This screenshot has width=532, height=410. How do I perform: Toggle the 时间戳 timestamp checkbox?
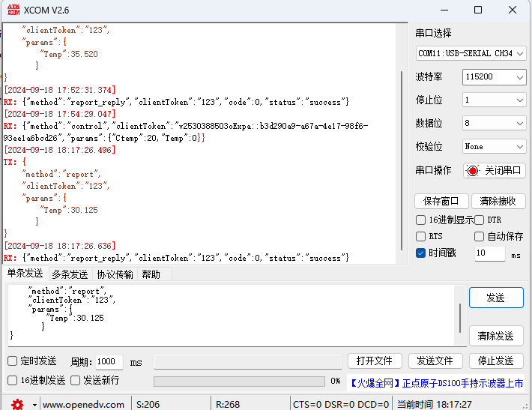tap(421, 253)
